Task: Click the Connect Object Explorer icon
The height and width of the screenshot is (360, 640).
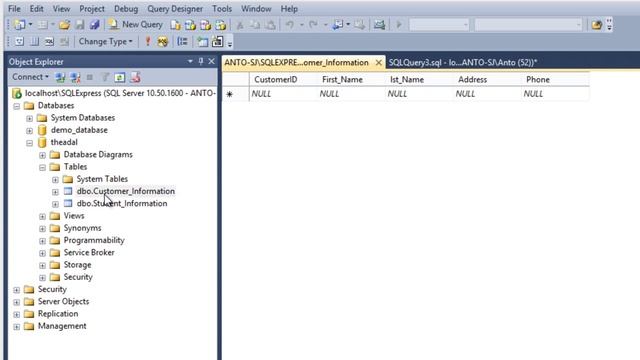Action: tap(60, 77)
